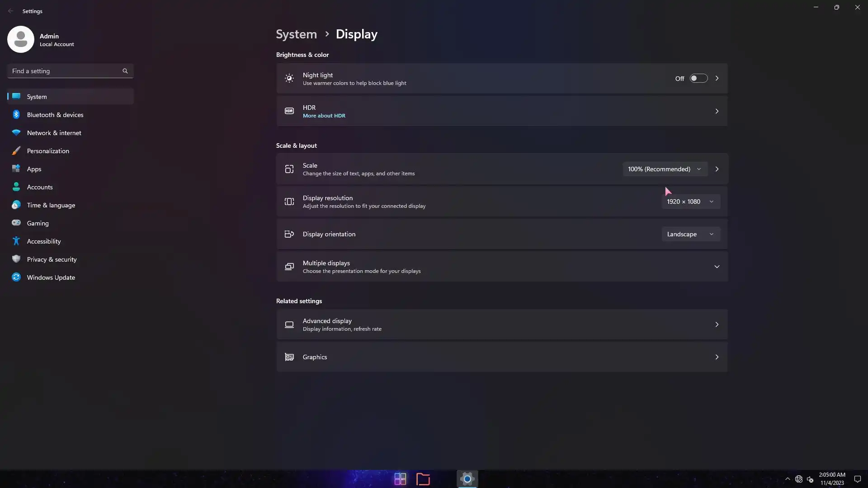Open Advanced display settings
Viewport: 868px width, 488px height.
[x=501, y=324]
